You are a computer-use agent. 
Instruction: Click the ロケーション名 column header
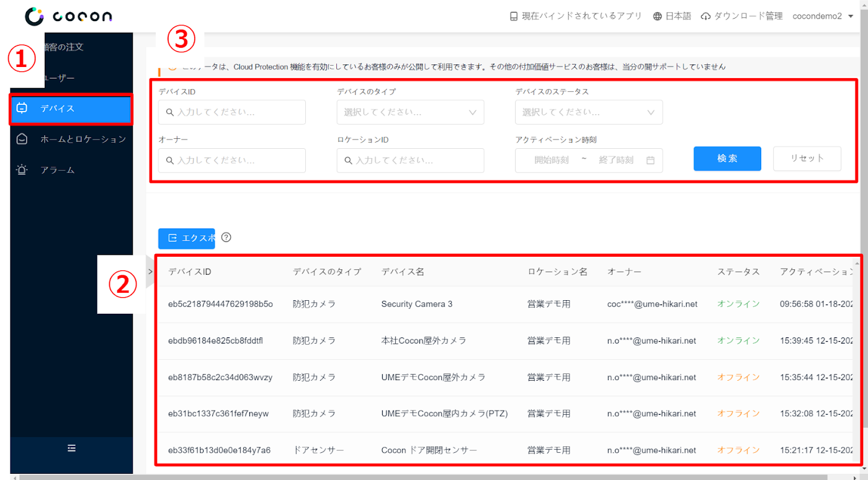point(557,272)
